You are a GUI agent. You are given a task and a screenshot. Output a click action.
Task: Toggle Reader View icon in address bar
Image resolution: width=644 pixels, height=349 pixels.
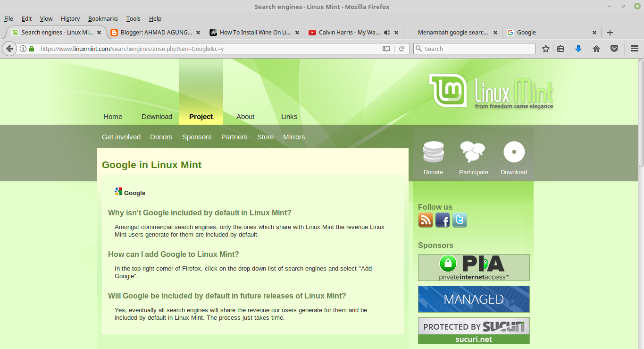tap(386, 49)
